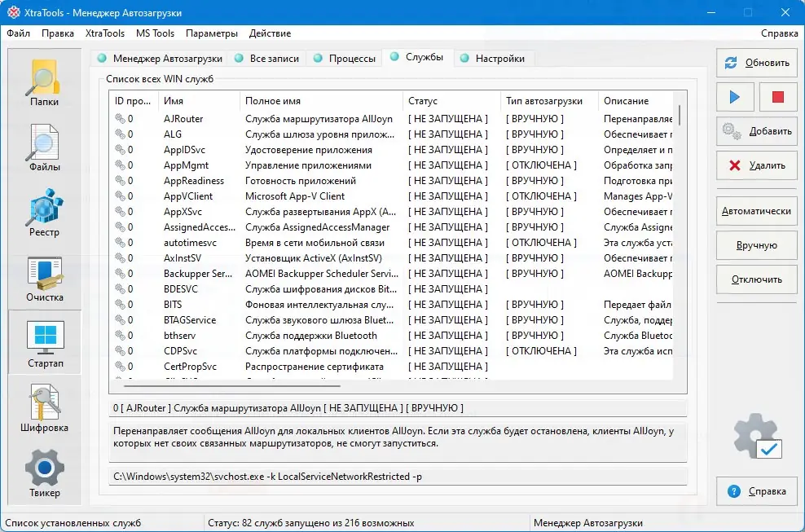Switch to Менеджер Автозагрузки tab
Screen dimensions: 805x532
(x=160, y=59)
